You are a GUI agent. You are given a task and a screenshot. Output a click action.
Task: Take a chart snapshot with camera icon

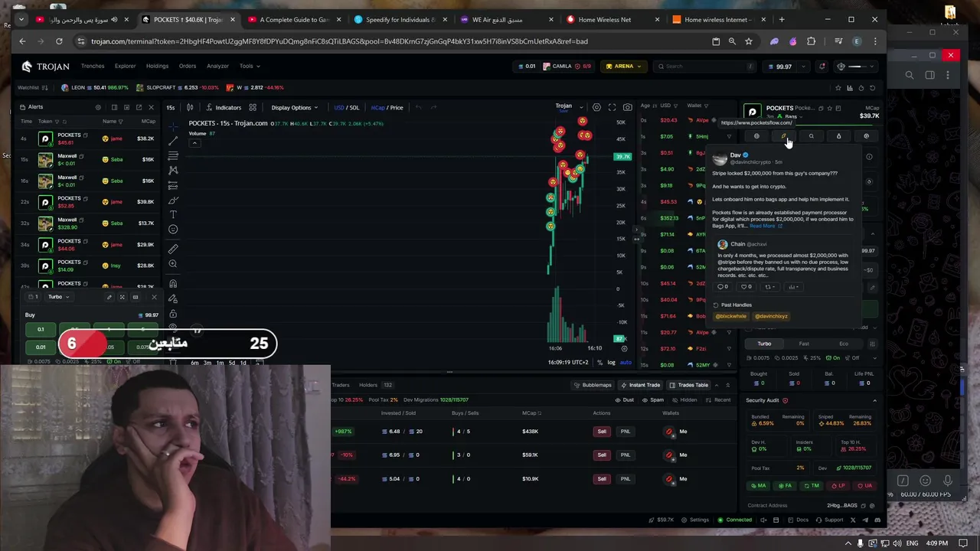[x=627, y=107]
